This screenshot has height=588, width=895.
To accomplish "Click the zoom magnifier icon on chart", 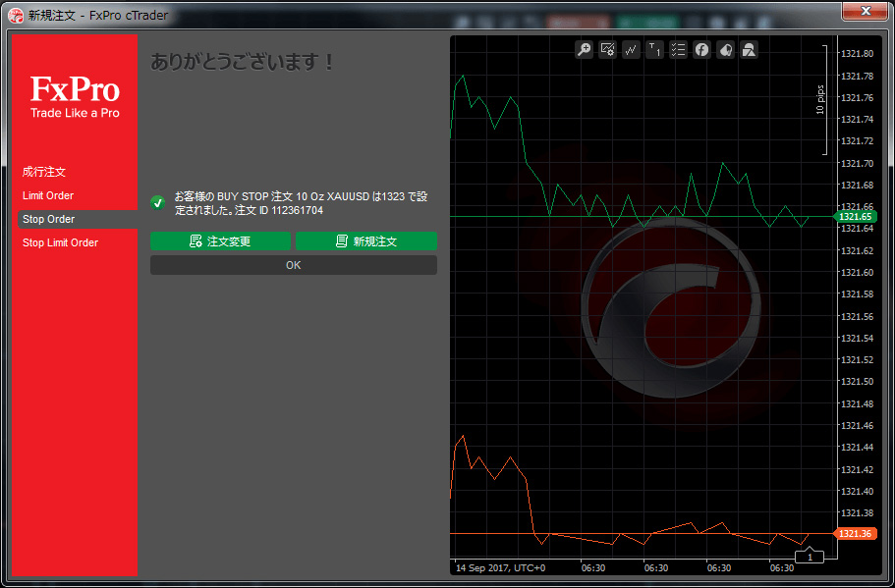I will pos(584,50).
